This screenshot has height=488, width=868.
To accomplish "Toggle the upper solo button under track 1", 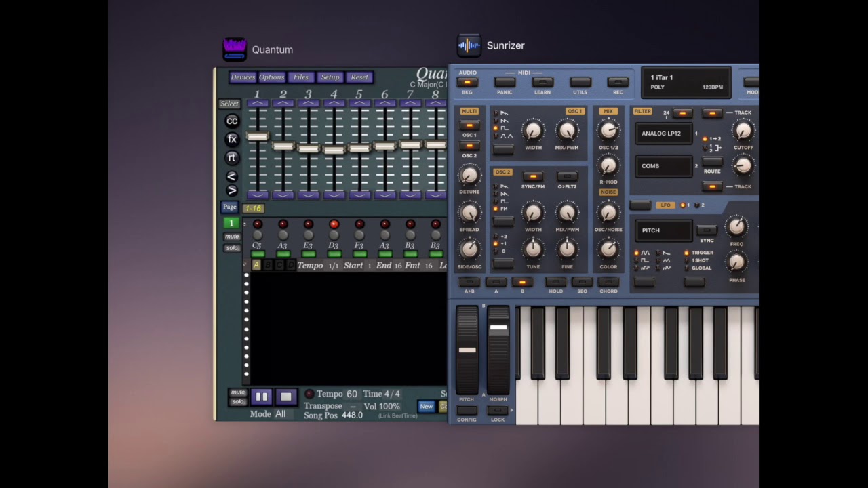I will coord(232,248).
